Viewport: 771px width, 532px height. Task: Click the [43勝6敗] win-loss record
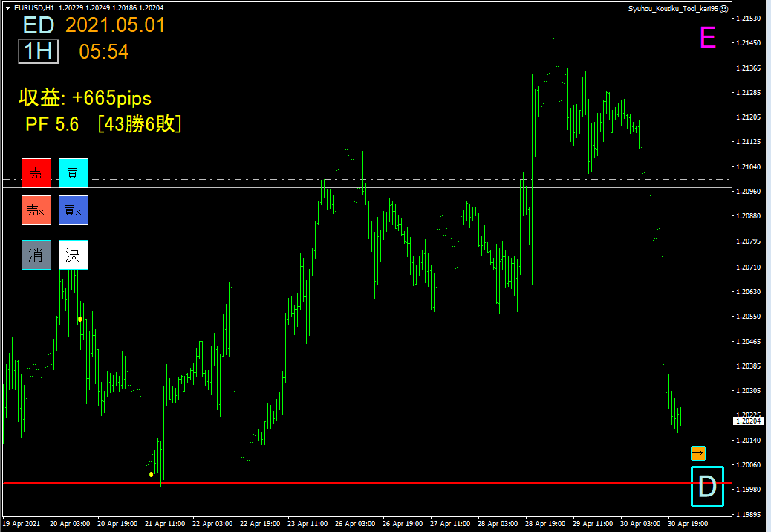(140, 124)
